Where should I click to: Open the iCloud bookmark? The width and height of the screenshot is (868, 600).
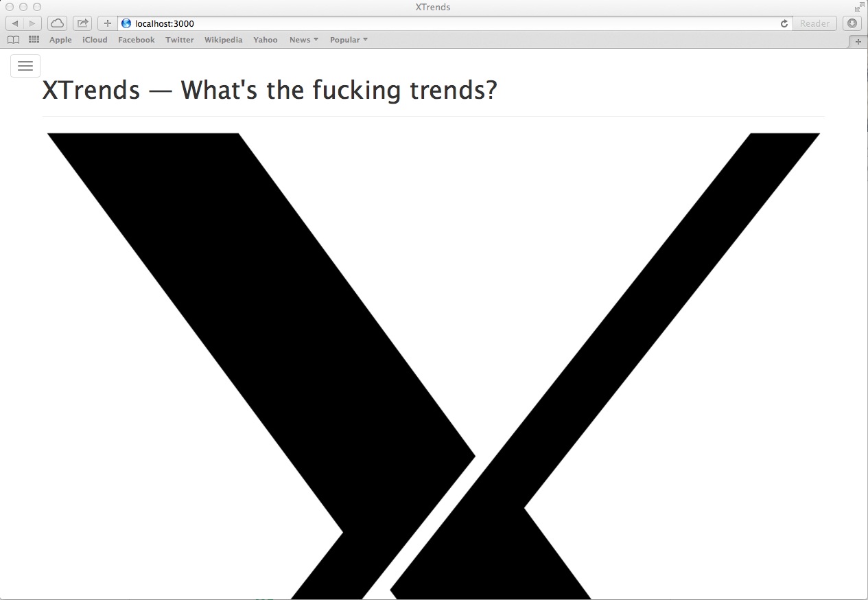click(95, 40)
